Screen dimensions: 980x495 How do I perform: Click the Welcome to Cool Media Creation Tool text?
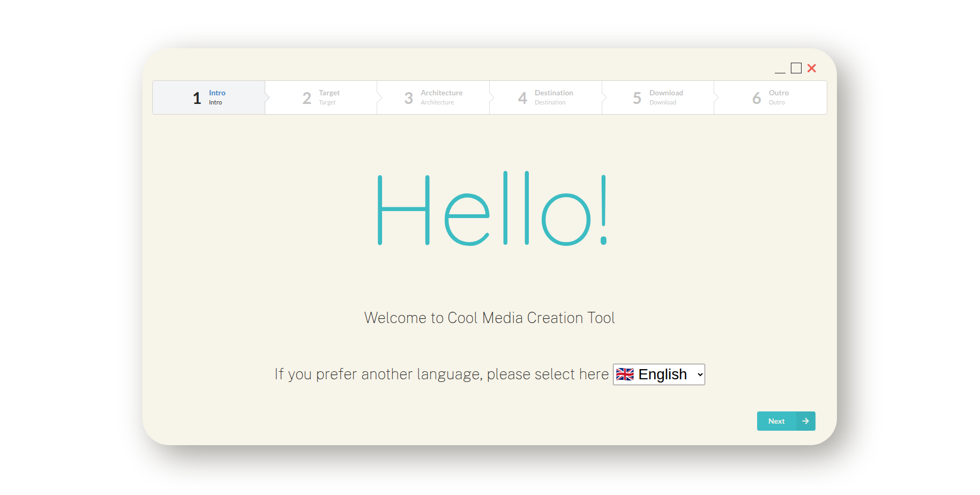[489, 317]
